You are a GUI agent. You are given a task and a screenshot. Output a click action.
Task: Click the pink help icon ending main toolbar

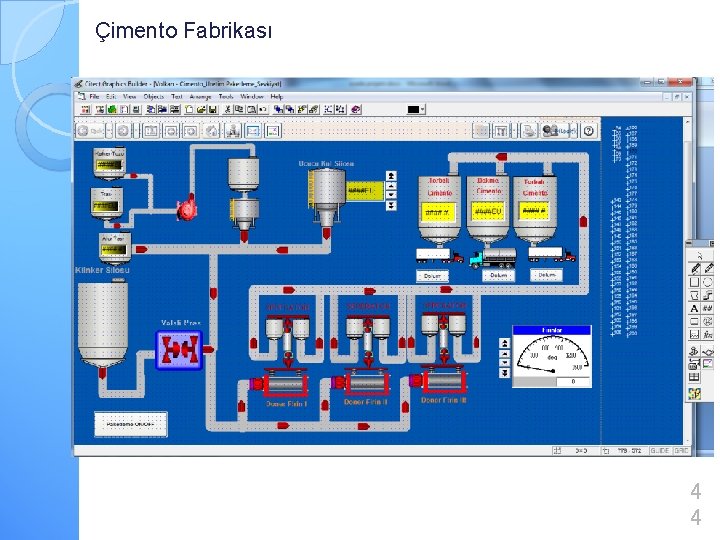pos(356,110)
